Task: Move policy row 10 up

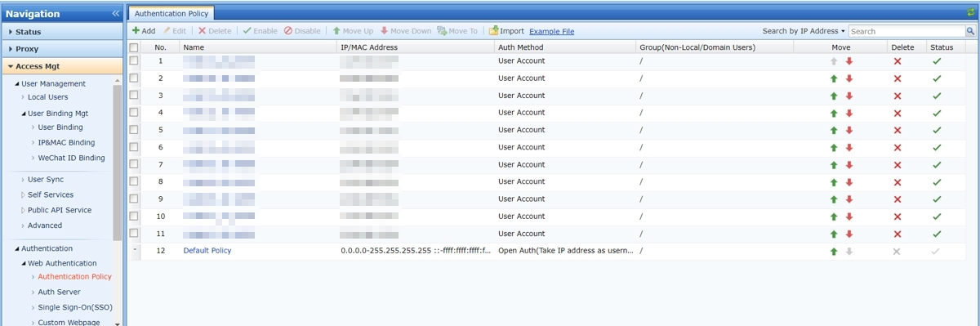Action: click(x=834, y=217)
